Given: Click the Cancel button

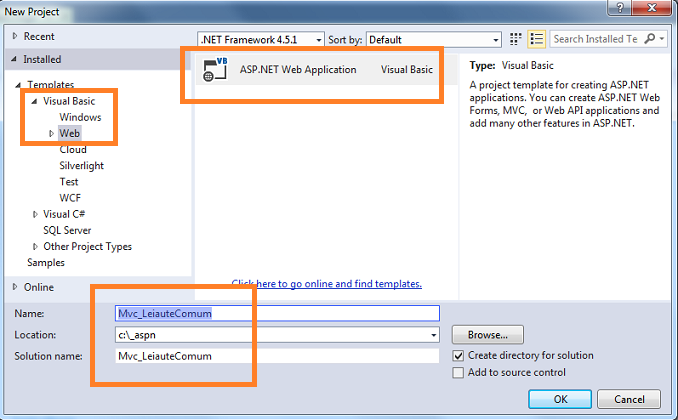Looking at the screenshot, I should pos(629,399).
